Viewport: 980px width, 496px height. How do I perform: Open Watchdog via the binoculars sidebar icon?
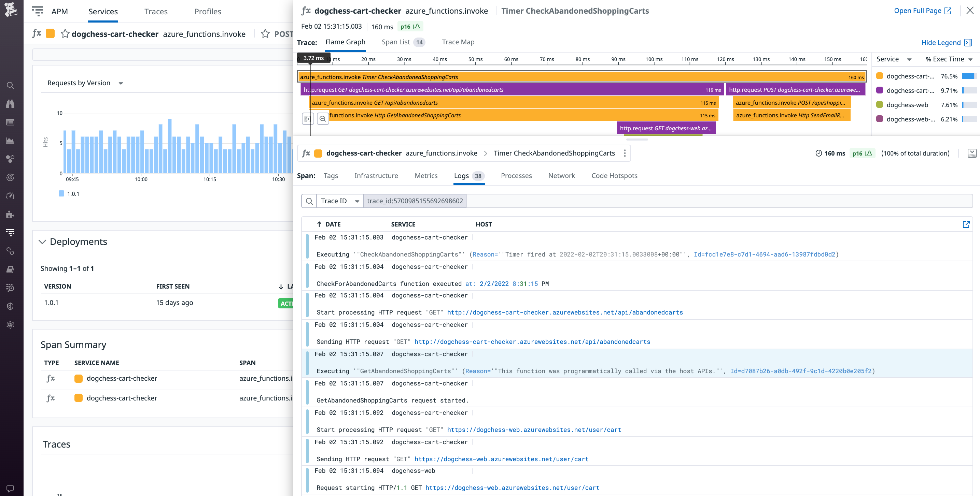[x=10, y=103]
